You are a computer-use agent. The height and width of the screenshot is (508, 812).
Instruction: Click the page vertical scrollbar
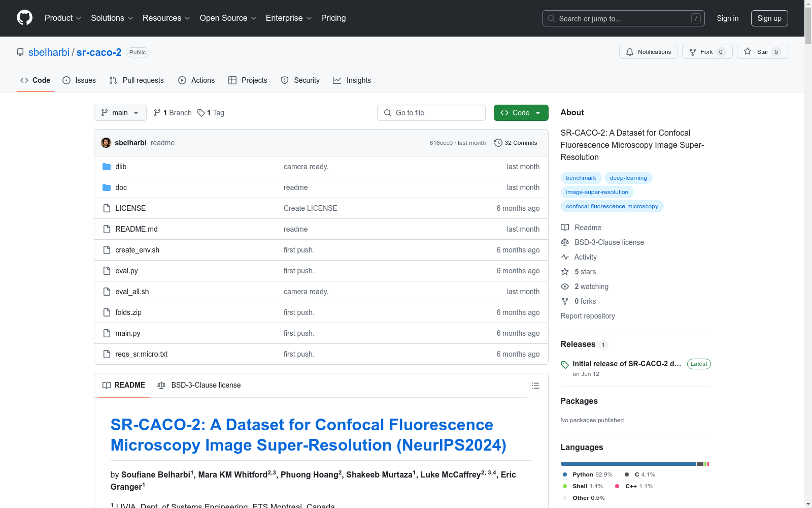coord(808,254)
